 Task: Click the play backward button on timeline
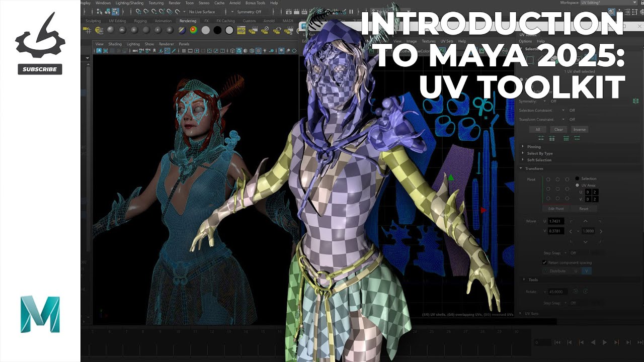pos(593,342)
